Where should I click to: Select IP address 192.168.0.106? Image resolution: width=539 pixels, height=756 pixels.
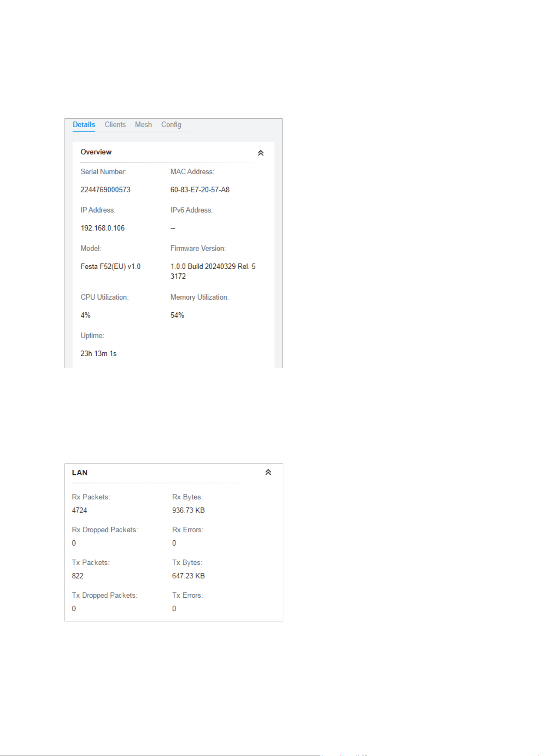click(102, 228)
